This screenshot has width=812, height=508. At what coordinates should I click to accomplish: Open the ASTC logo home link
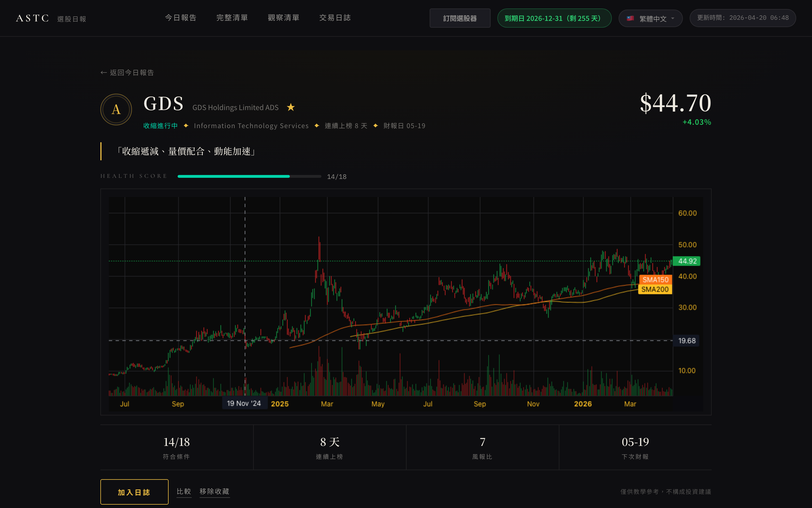(x=32, y=18)
